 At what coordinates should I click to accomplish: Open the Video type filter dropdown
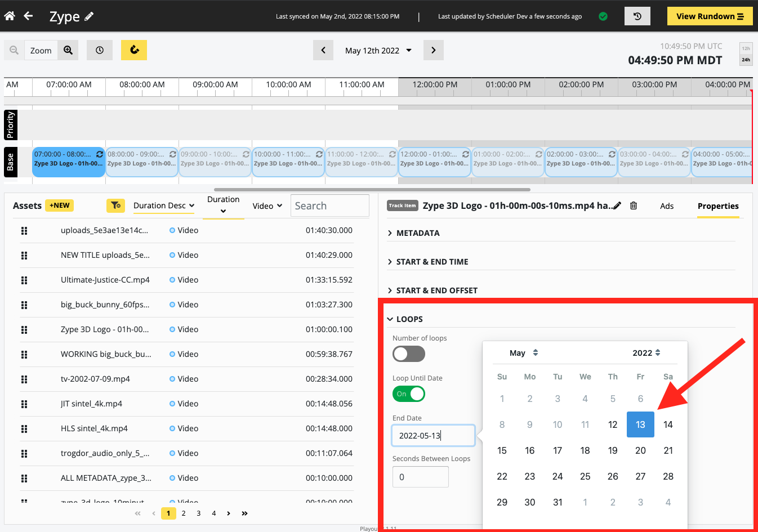[267, 205]
